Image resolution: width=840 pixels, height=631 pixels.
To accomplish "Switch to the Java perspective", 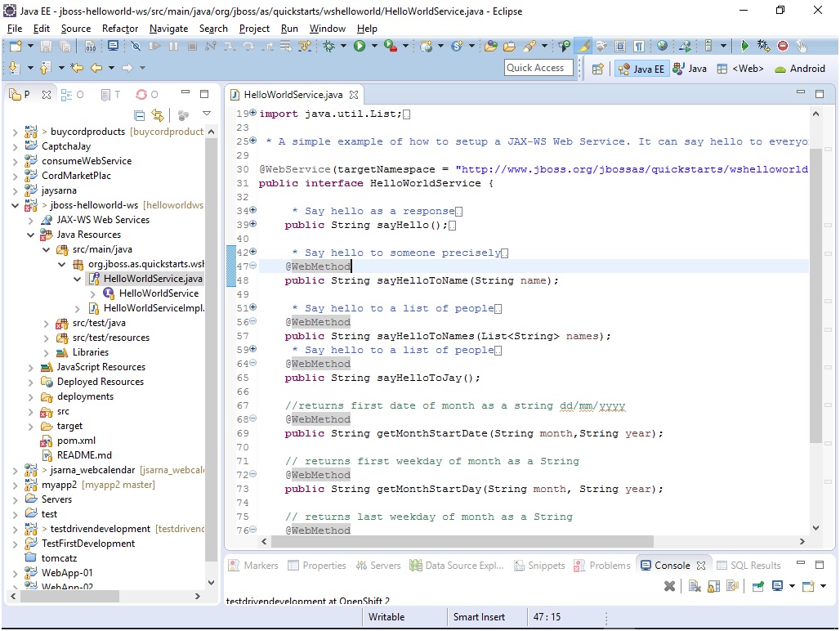I will [690, 69].
